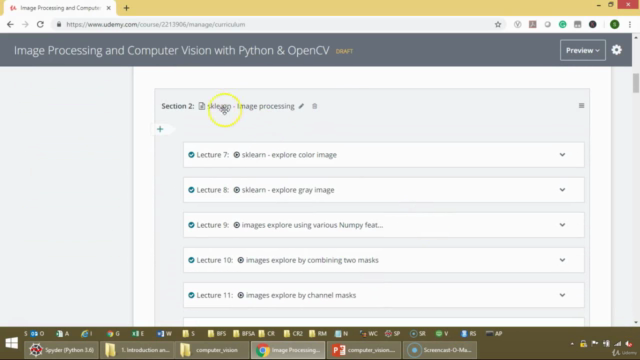Open computer_vision PowerPoint in taskbar

coord(364,350)
